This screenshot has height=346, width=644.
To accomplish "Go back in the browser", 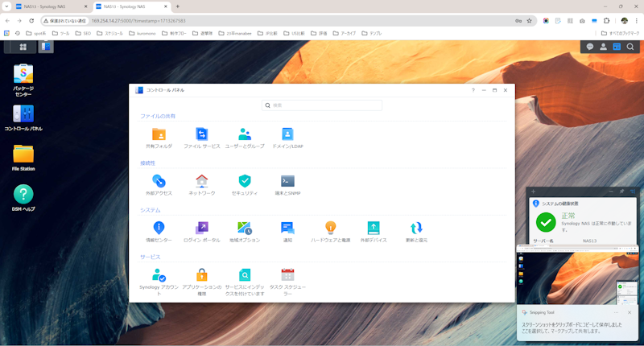I will (x=7, y=21).
